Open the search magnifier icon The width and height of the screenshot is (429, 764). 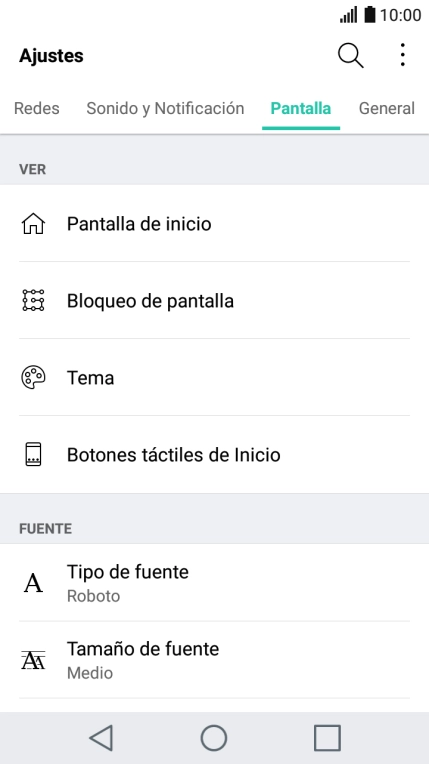click(351, 56)
